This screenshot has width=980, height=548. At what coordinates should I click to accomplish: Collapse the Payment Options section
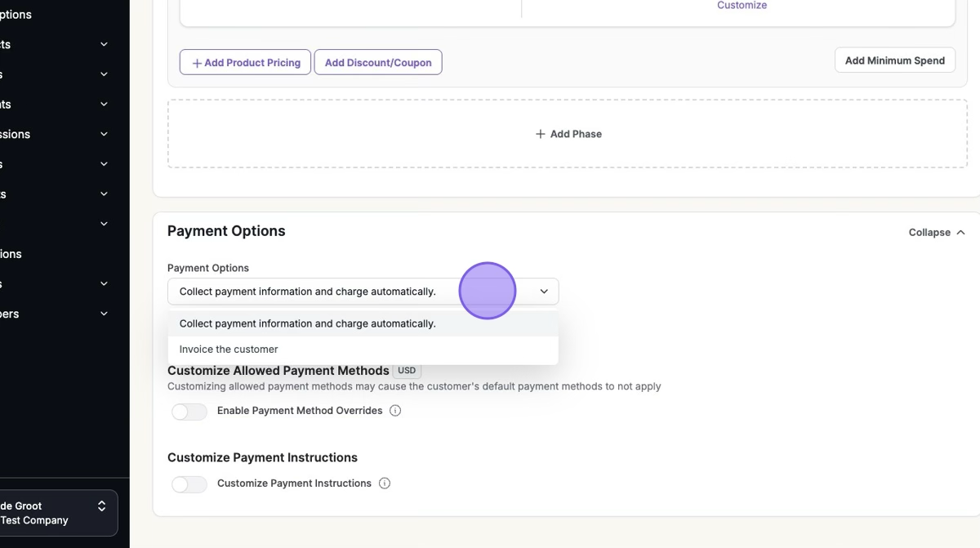936,233
